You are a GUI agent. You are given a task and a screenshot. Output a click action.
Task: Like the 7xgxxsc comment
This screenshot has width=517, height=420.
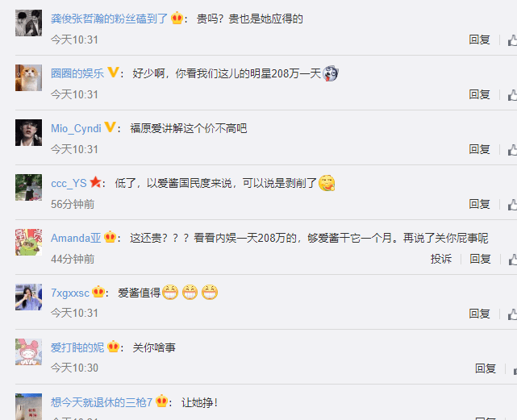(512, 314)
